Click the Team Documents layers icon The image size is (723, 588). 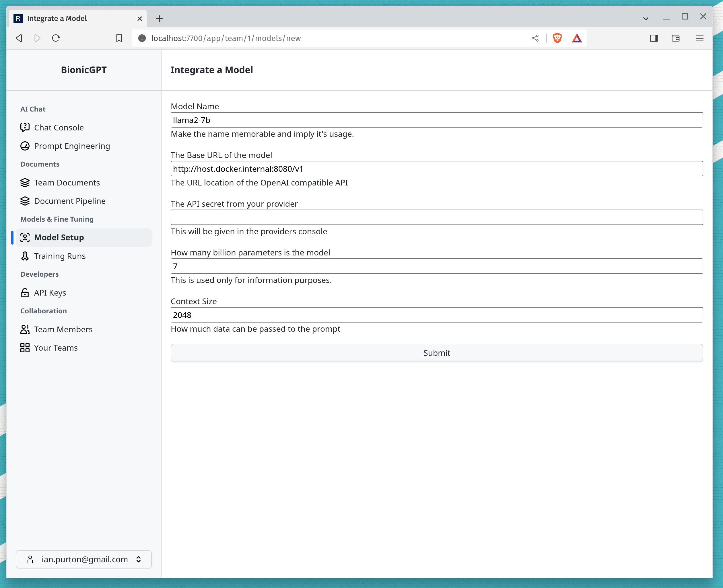tap(25, 183)
